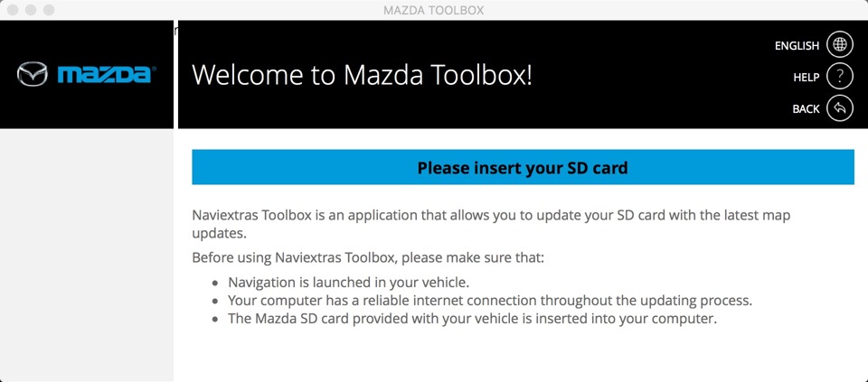The image size is (868, 382).
Task: Click the Before using Naviextras Toolbox line
Action: pos(368,257)
